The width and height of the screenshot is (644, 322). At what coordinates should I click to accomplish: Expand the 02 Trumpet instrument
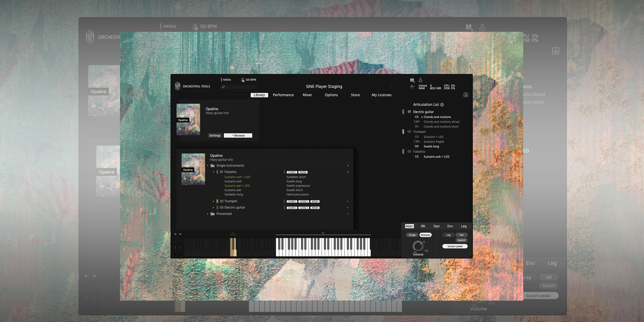coord(213,201)
